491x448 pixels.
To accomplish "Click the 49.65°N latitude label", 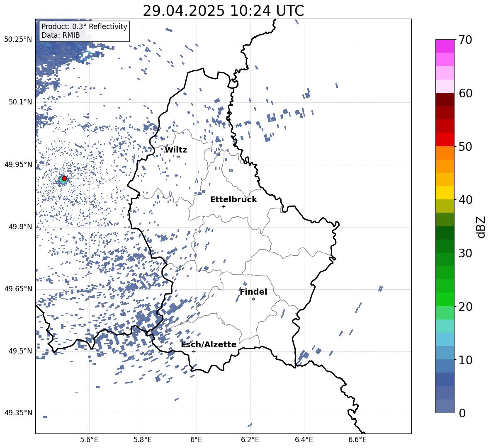I will [18, 289].
